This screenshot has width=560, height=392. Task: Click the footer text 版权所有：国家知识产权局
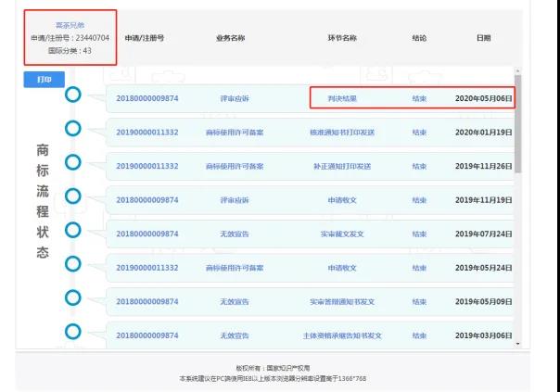(x=273, y=368)
